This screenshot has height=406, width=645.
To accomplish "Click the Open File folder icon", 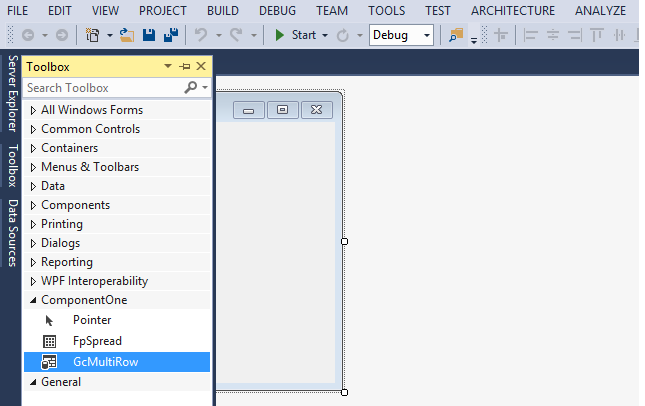I will [x=127, y=35].
